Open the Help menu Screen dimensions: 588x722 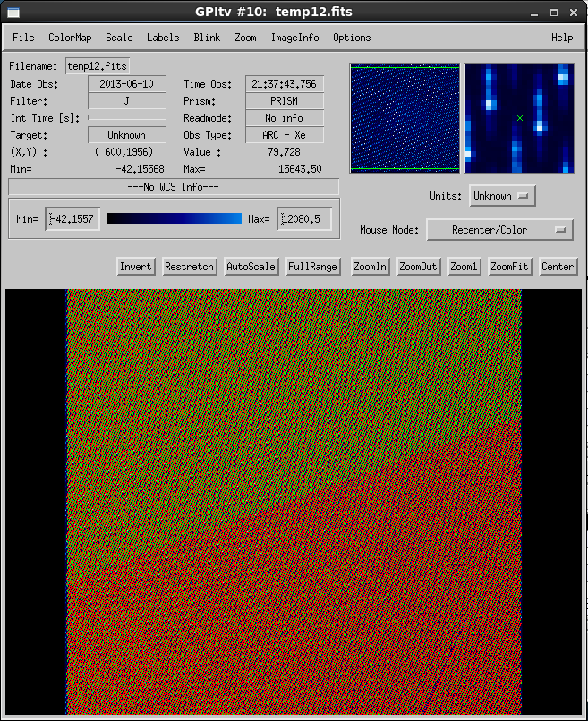pyautogui.click(x=562, y=38)
